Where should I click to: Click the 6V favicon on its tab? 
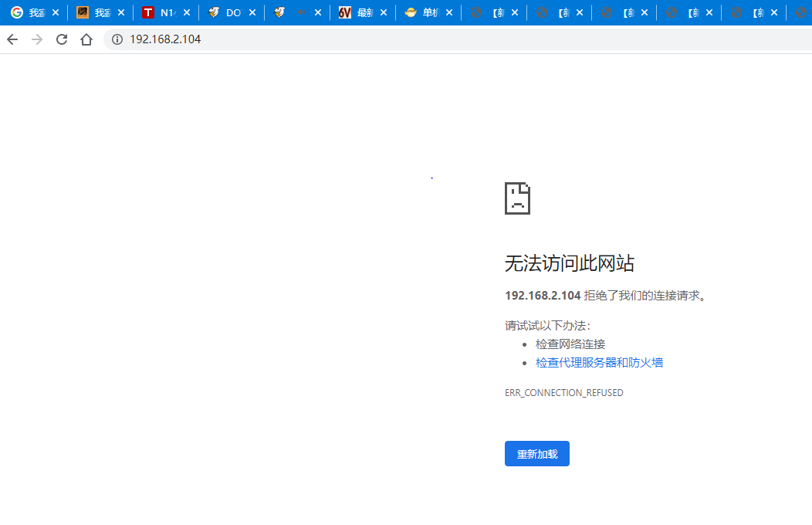(x=346, y=12)
